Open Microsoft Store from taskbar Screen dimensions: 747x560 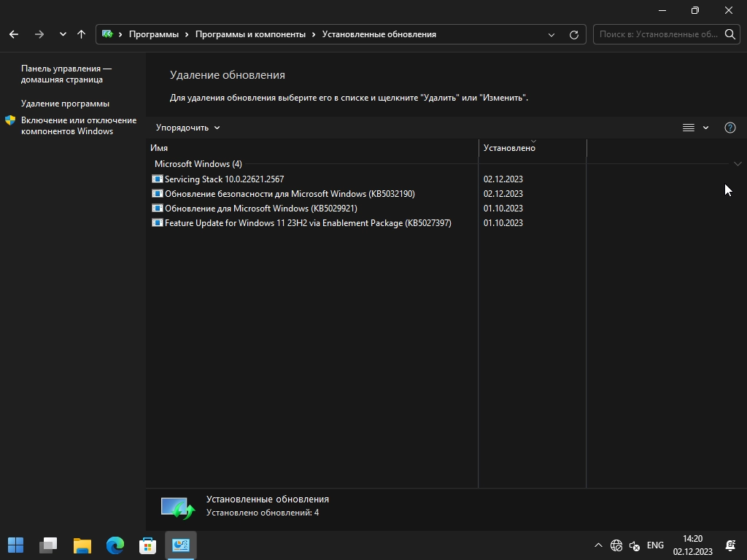(148, 545)
